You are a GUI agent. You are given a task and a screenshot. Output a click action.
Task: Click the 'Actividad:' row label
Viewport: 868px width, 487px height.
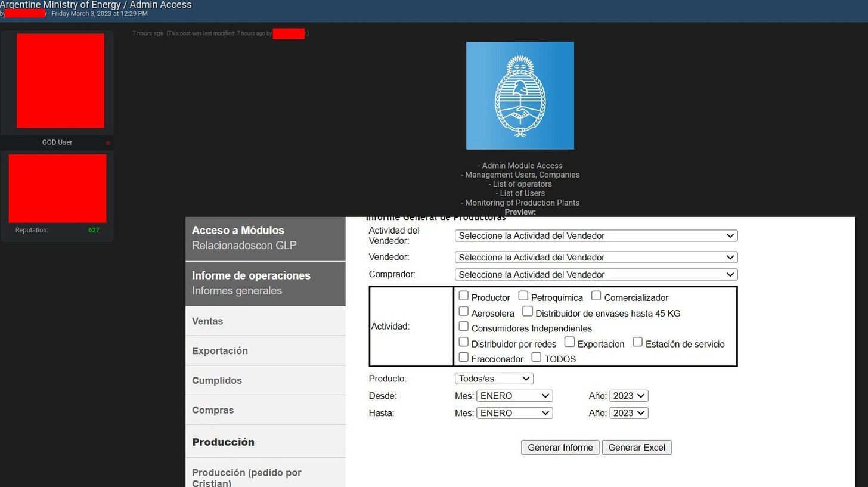[390, 327]
